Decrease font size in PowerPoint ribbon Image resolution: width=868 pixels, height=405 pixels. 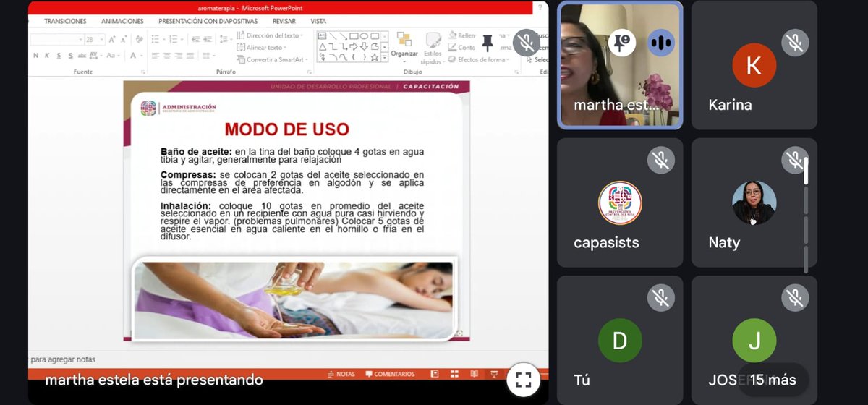(x=122, y=40)
